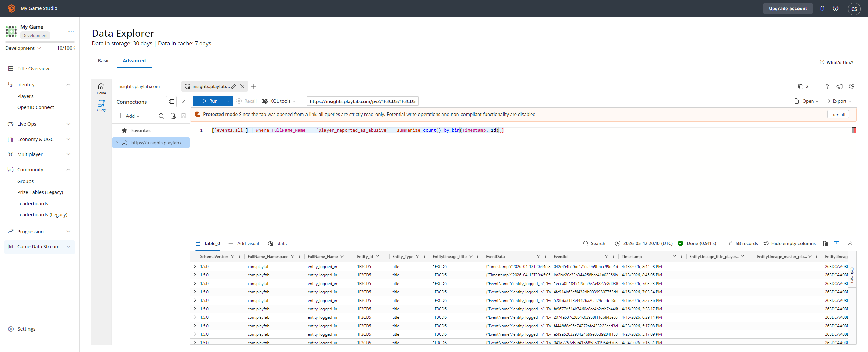The height and width of the screenshot is (352, 868).
Task: Click the data grid icon in Connections
Action: tap(184, 116)
